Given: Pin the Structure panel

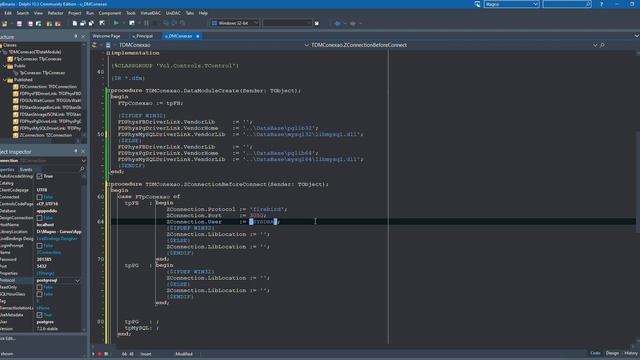Looking at the screenshot, I should [76, 37].
